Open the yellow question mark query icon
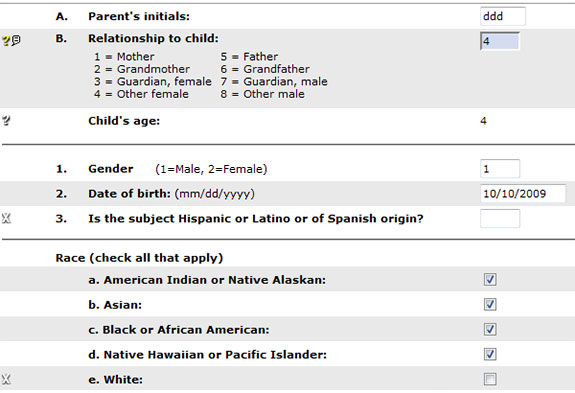575x393 pixels. click(x=6, y=40)
